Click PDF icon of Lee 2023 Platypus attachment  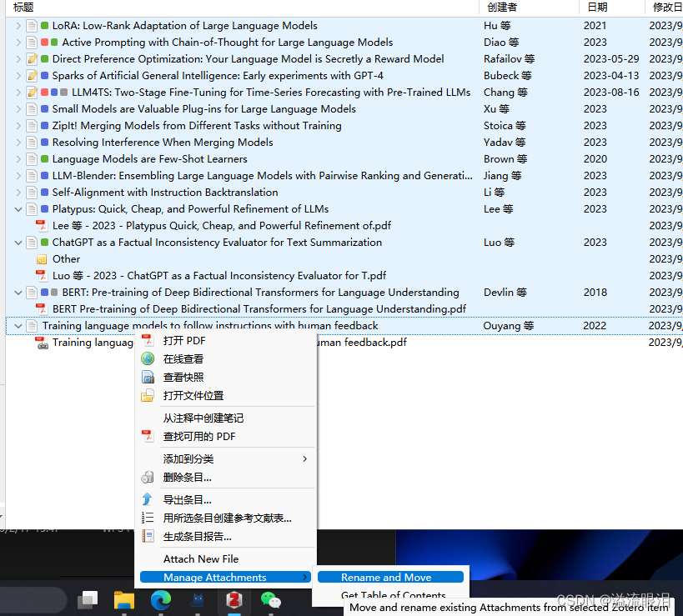pos(41,226)
